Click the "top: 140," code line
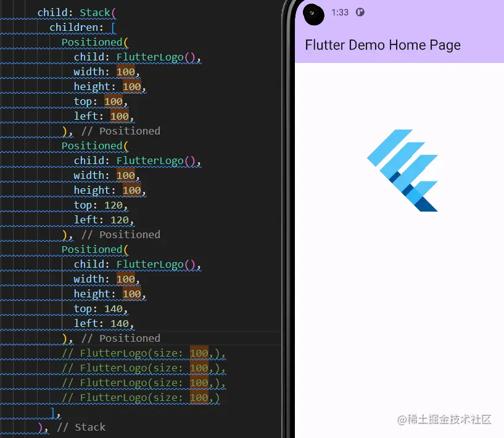This screenshot has width=504, height=438. pos(101,309)
